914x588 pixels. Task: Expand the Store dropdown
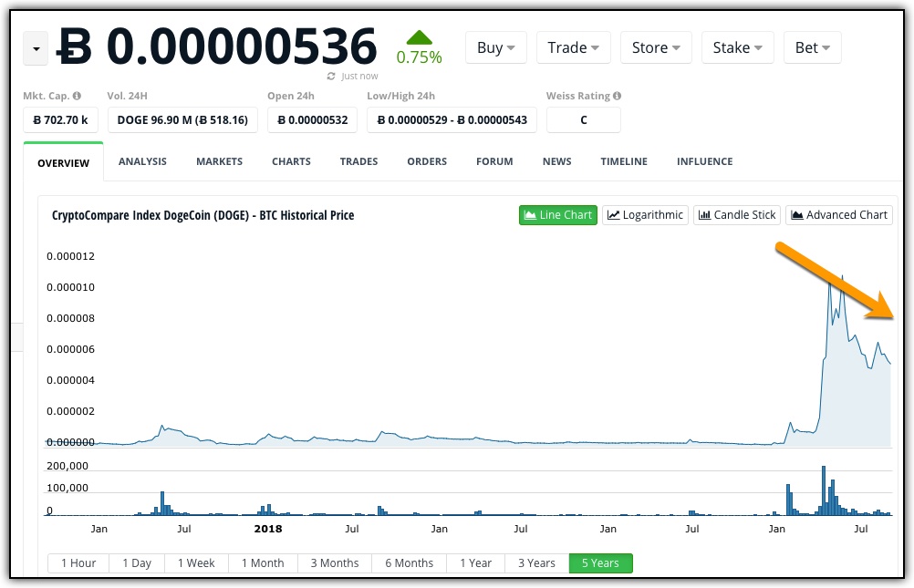point(656,47)
